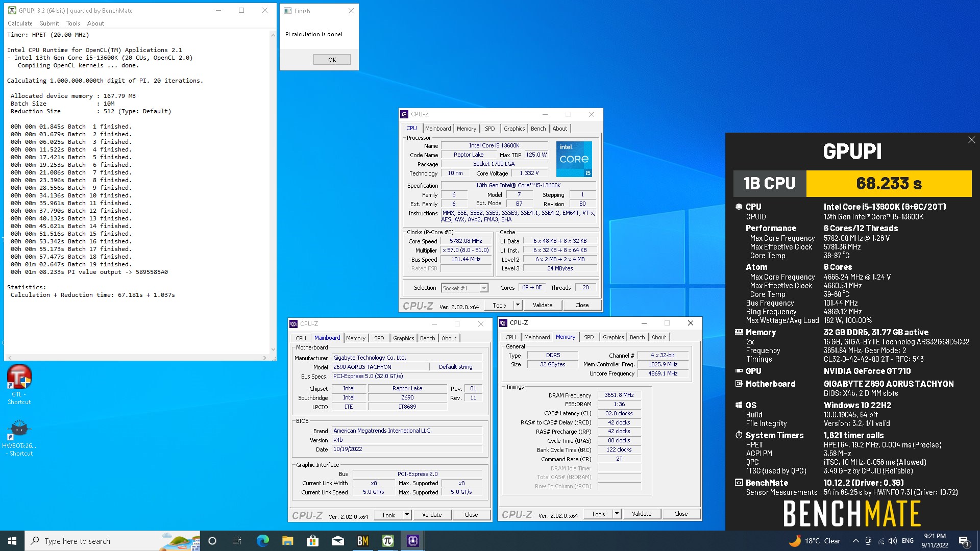This screenshot has height=551, width=980.
Task: Switch to Memory tab in top CPU-Z window
Action: click(467, 129)
